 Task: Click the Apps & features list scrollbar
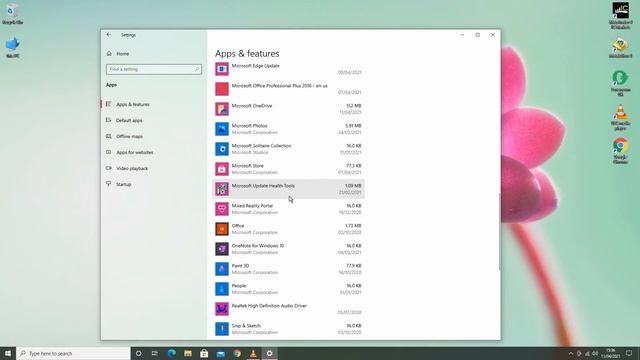point(499,231)
